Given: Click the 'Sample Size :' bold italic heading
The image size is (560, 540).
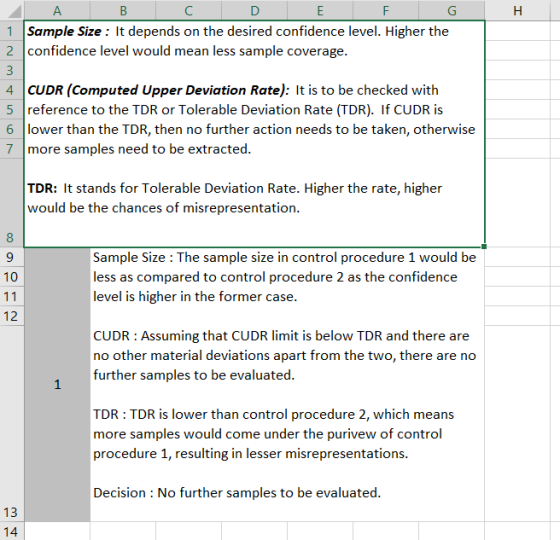Looking at the screenshot, I should pyautogui.click(x=68, y=32).
